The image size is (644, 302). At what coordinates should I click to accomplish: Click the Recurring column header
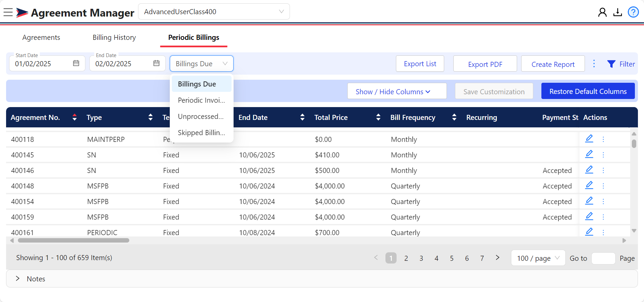(x=482, y=117)
